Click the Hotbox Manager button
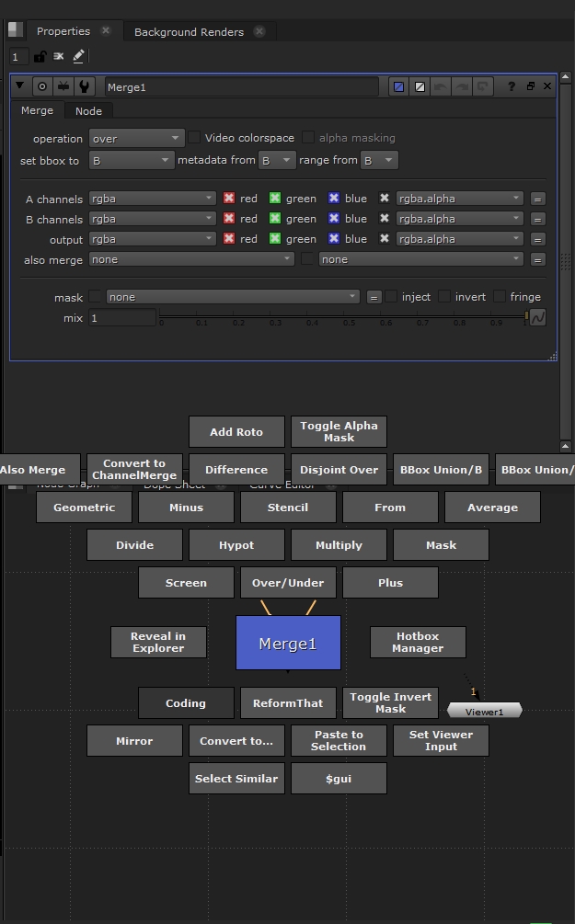This screenshot has width=575, height=924. coord(418,642)
